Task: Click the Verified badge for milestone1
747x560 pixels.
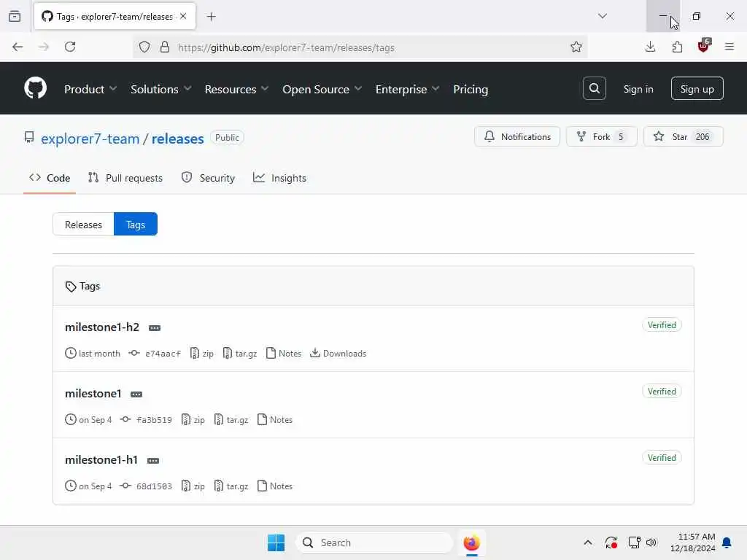Action: point(662,392)
